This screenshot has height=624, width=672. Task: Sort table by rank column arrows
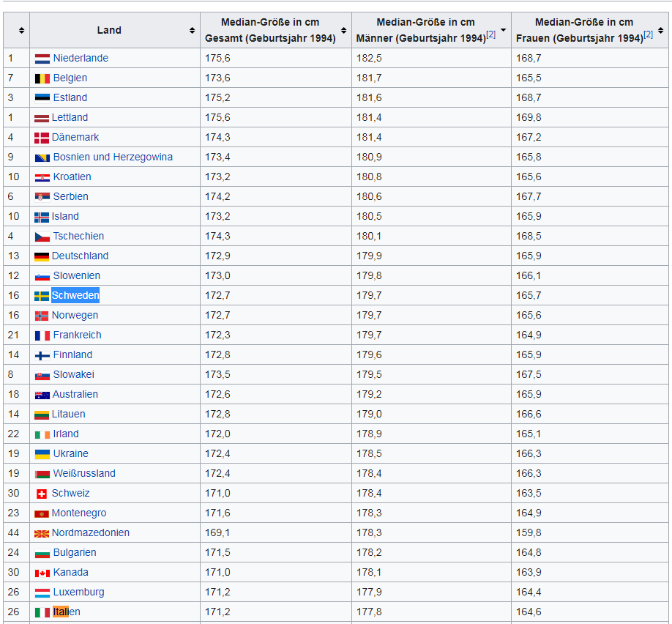point(21,31)
